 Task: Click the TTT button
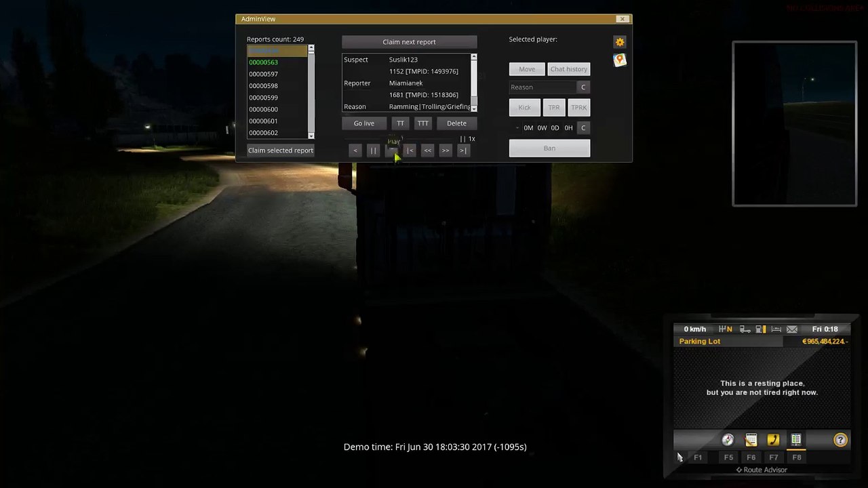click(x=423, y=123)
